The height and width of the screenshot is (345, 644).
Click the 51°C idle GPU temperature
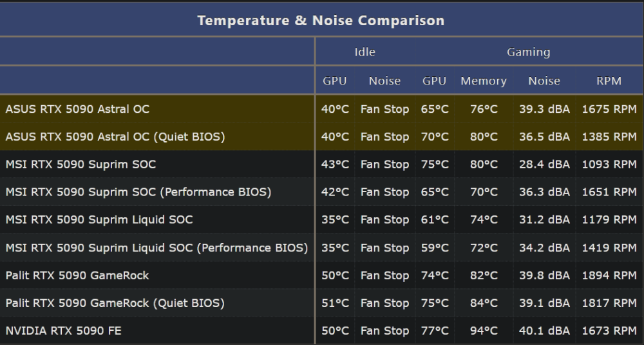click(335, 303)
